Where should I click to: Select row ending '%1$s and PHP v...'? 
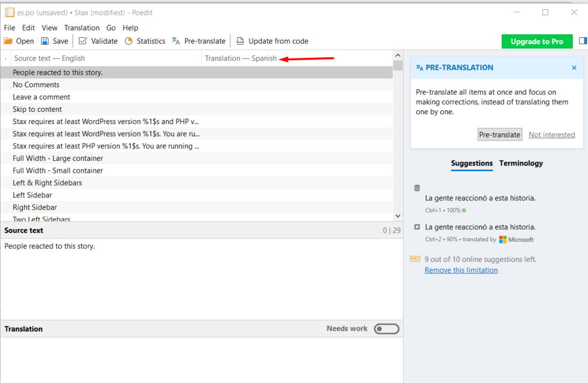(x=196, y=122)
